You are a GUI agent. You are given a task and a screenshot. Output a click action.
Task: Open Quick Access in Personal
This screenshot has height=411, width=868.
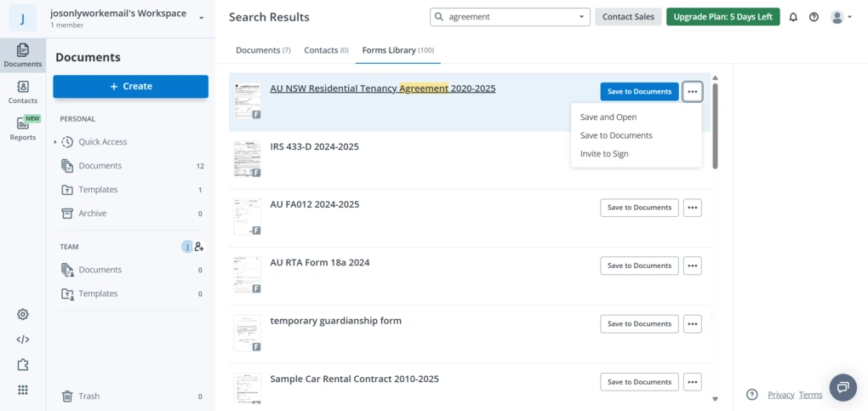pos(103,142)
